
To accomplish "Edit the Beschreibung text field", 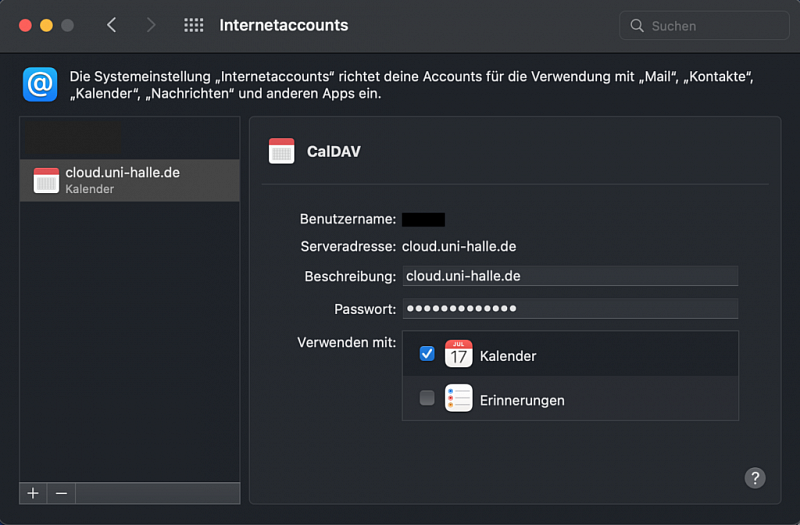I will click(570, 276).
